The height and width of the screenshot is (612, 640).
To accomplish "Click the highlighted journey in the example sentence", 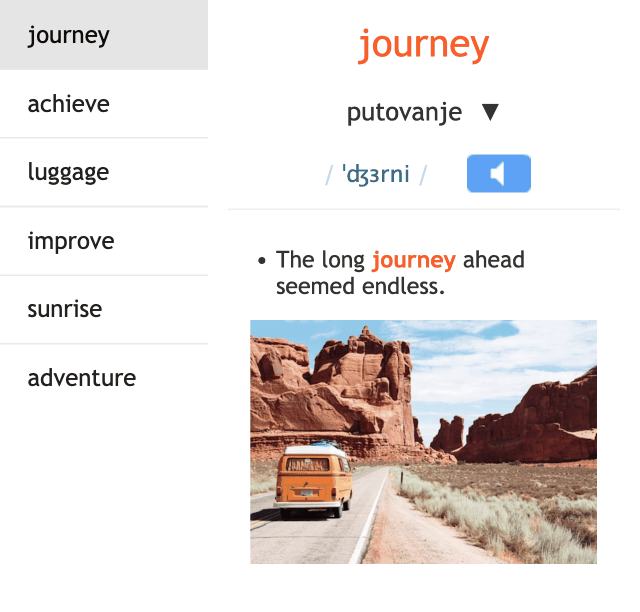I will tap(414, 260).
